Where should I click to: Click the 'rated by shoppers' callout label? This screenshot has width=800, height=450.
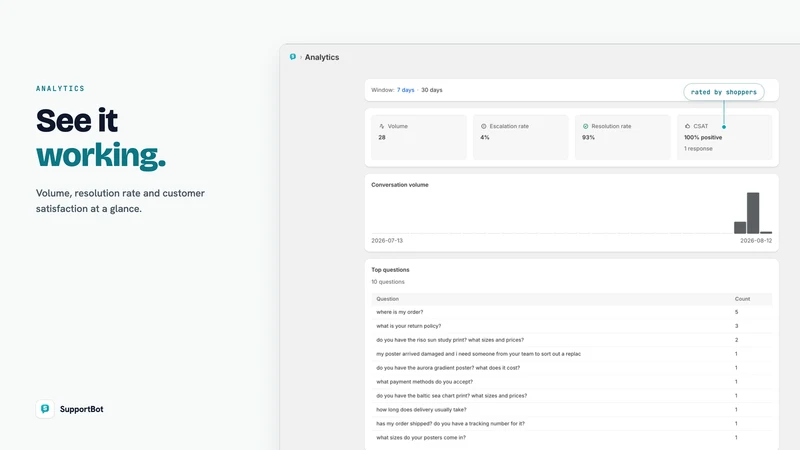(x=723, y=92)
